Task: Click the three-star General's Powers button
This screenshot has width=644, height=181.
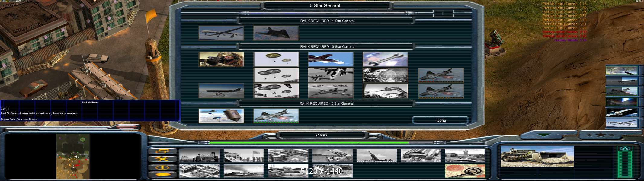Action: click(600, 135)
